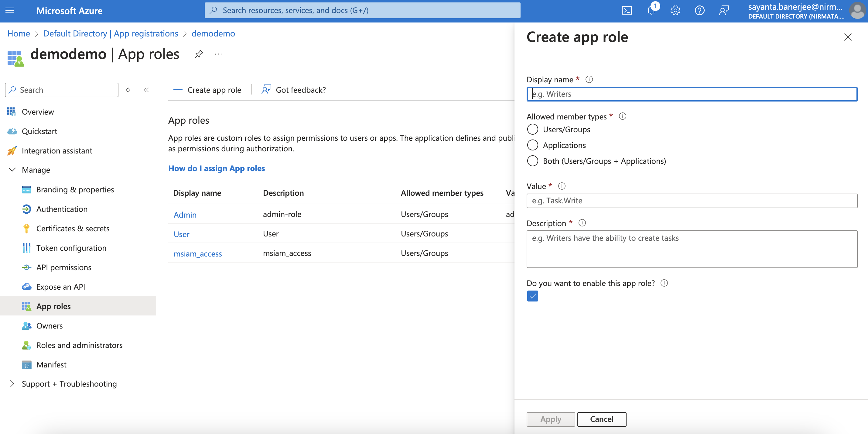Open the Admin app role link

(x=185, y=215)
